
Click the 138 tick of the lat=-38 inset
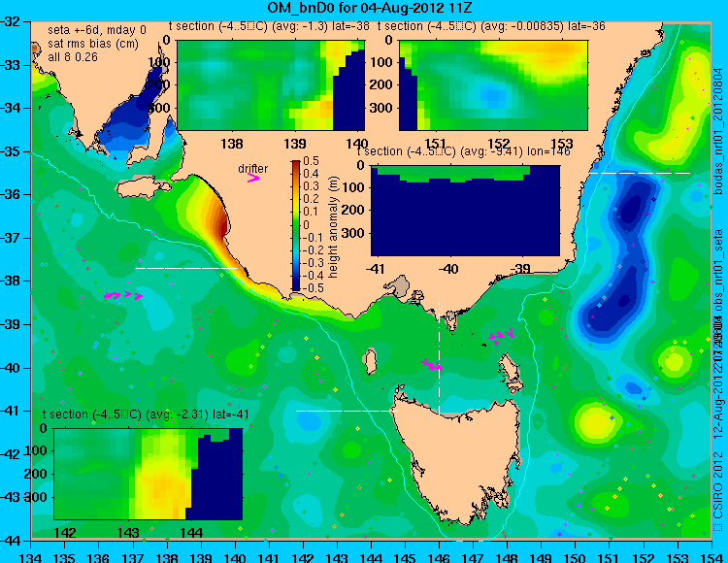click(x=232, y=144)
